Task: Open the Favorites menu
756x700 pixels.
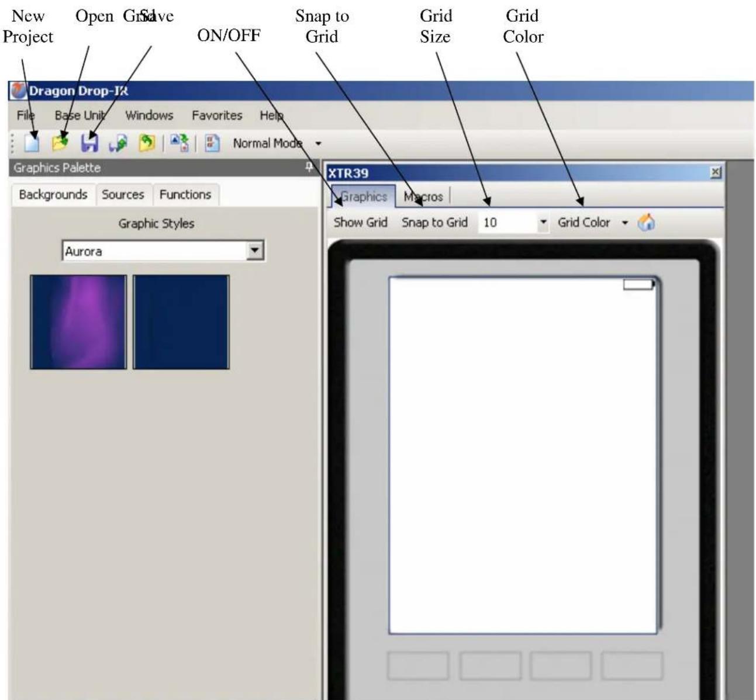Action: click(x=217, y=115)
